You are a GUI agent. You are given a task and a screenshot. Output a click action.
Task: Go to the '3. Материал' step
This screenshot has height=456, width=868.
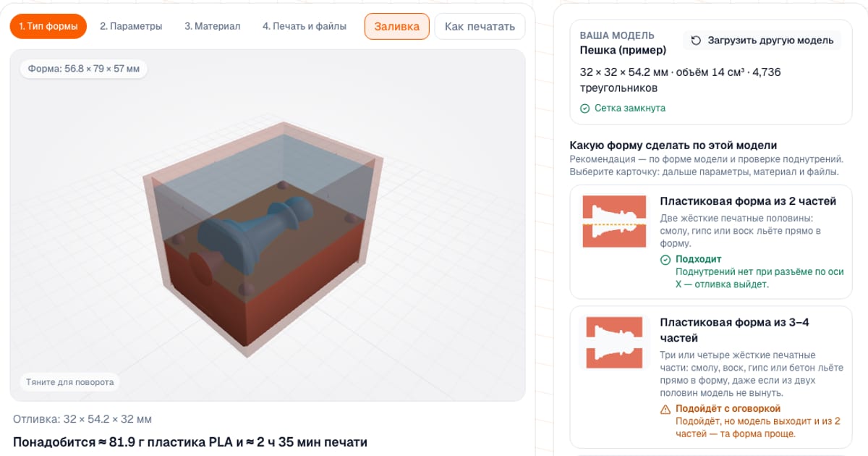[x=212, y=26]
